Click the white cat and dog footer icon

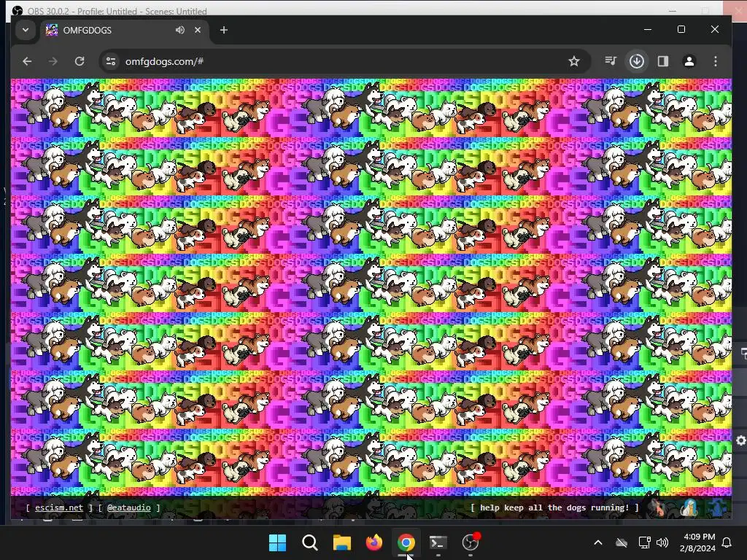pos(689,507)
